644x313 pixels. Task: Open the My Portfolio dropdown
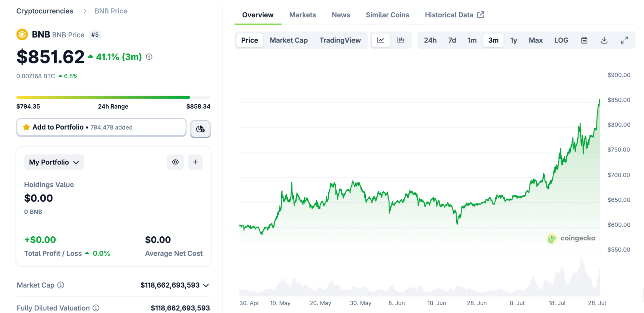coord(54,162)
